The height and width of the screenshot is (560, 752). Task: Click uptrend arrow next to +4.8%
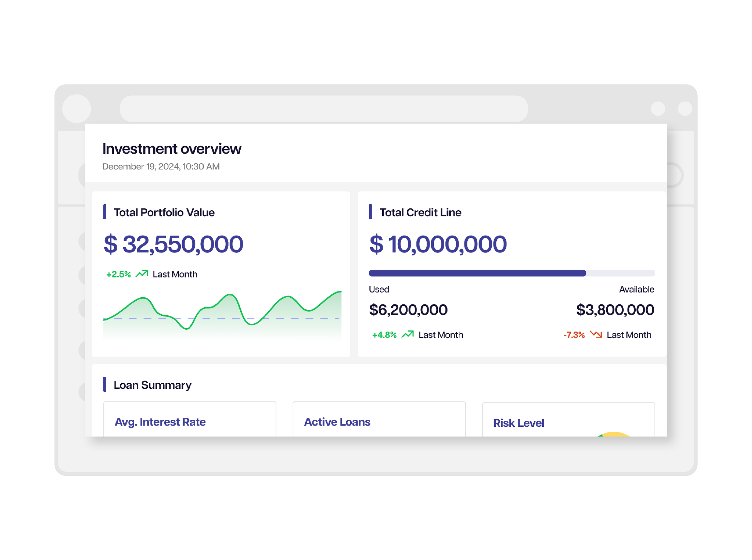coord(407,334)
